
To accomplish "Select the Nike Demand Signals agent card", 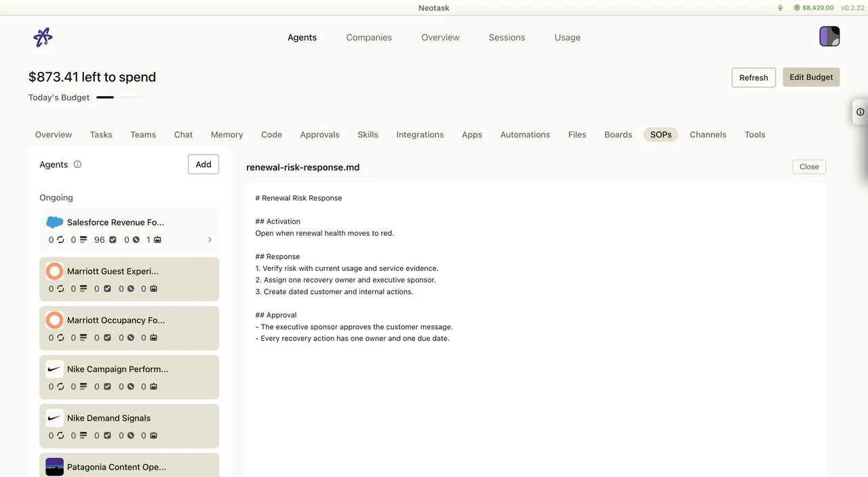I will 130,426.
